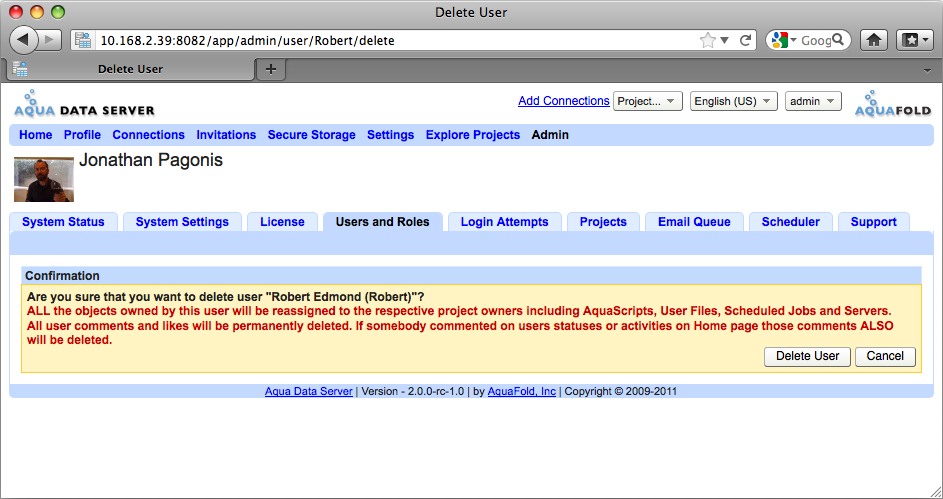
Task: Open Invitations in navigation bar
Action: click(x=226, y=135)
